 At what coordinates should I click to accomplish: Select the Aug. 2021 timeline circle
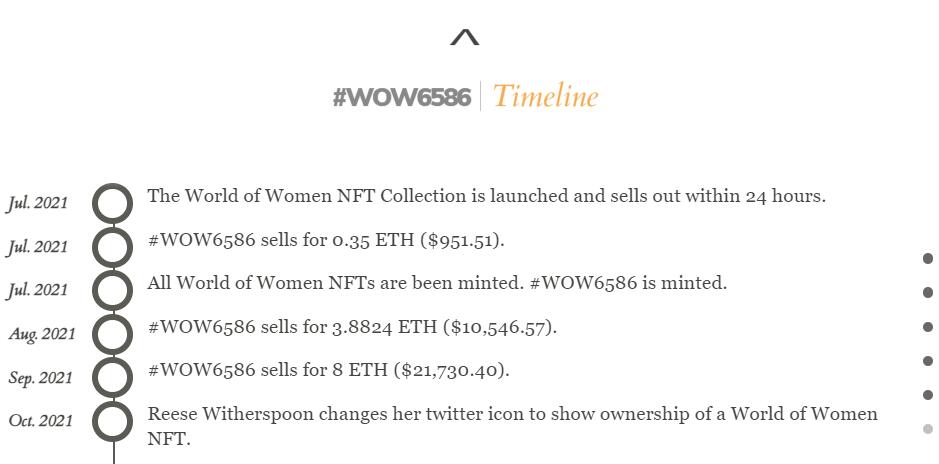point(113,334)
